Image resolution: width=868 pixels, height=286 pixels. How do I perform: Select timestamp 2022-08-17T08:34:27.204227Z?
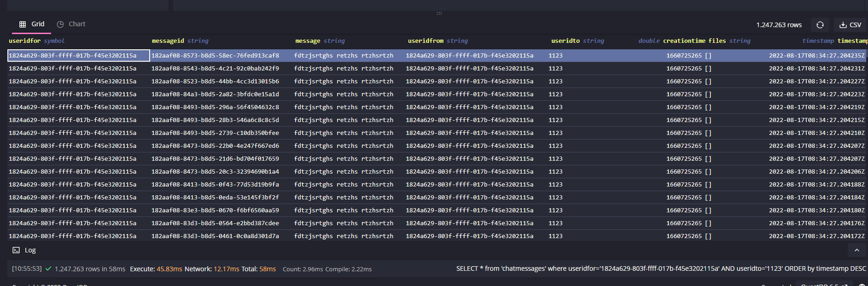tap(816, 81)
